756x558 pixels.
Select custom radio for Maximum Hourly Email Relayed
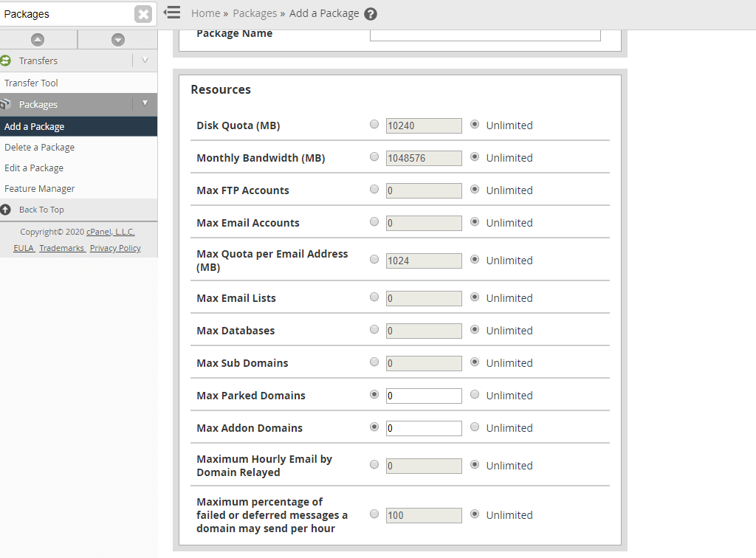(374, 464)
